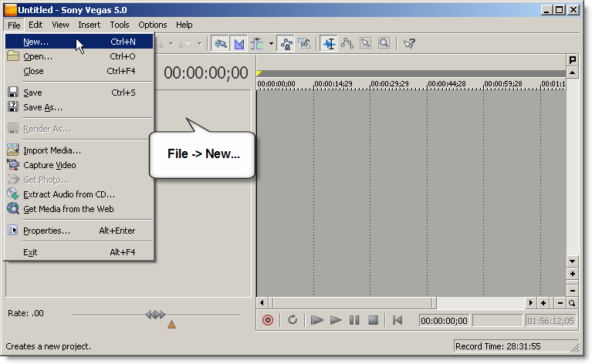Click the Stop button
592x364 pixels.
point(373,320)
